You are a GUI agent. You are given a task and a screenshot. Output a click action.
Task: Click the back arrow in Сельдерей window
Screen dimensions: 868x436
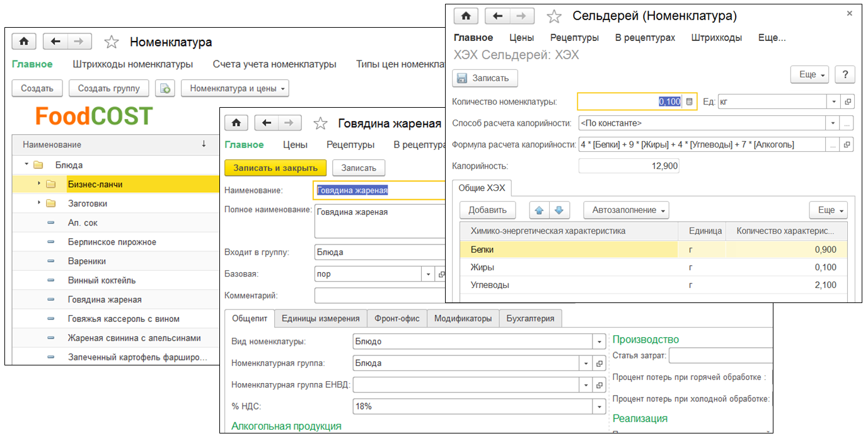(x=498, y=16)
